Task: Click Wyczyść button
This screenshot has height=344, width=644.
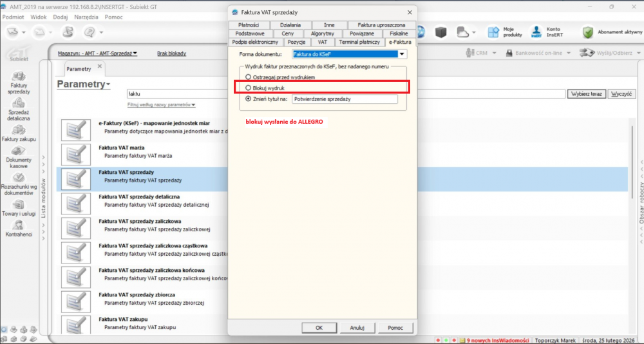Action: 621,94
